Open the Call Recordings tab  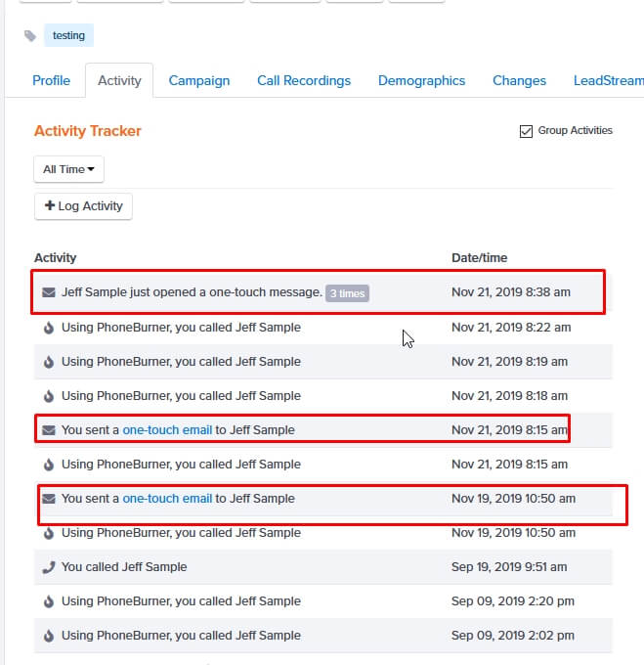click(304, 80)
